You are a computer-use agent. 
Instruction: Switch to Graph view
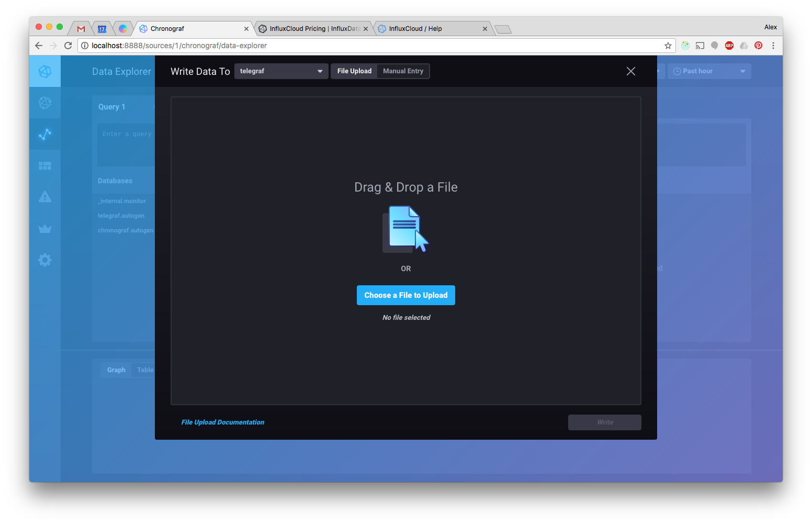(116, 370)
